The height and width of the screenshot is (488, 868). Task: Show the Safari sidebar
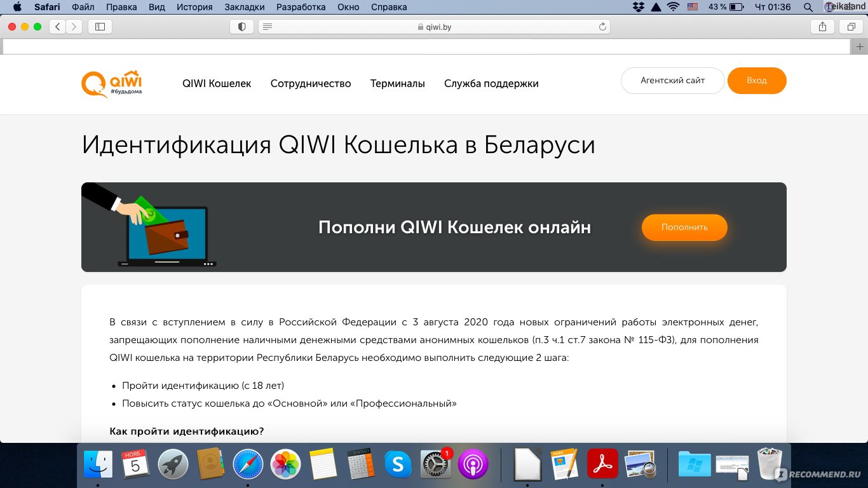click(x=100, y=27)
